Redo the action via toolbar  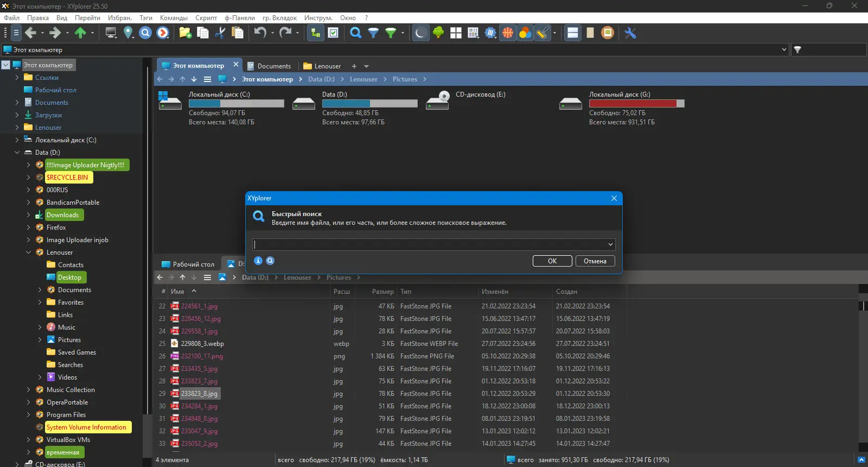point(285,33)
